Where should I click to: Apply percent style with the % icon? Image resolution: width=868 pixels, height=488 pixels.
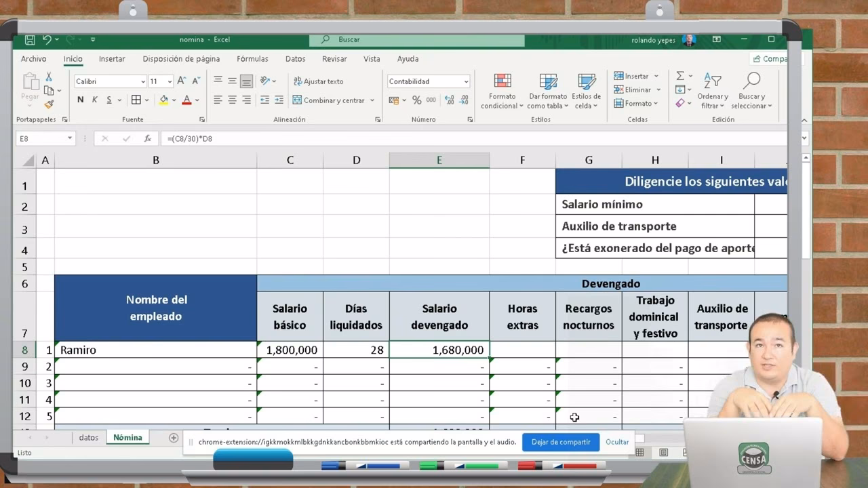click(x=416, y=100)
